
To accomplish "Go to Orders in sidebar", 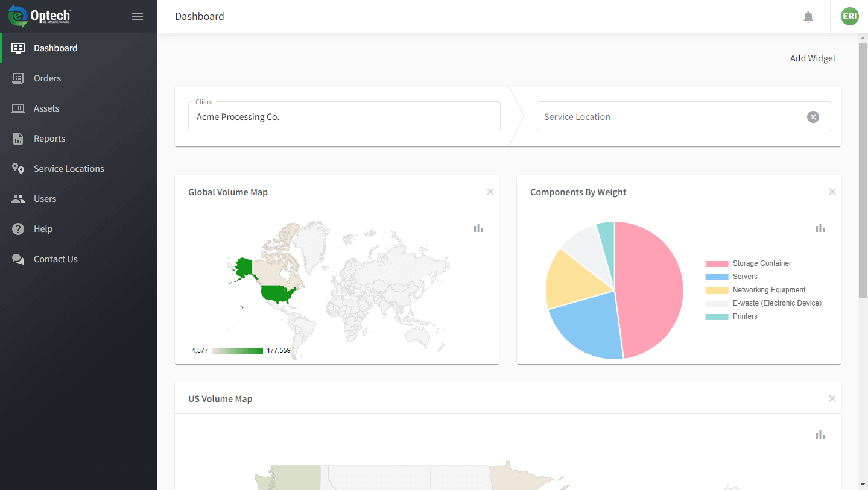I will coord(47,78).
